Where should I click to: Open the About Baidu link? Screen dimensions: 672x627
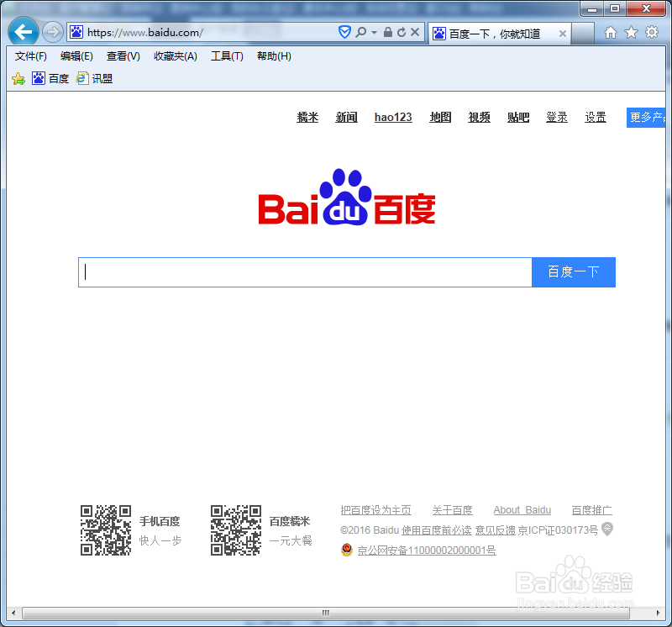click(x=522, y=510)
